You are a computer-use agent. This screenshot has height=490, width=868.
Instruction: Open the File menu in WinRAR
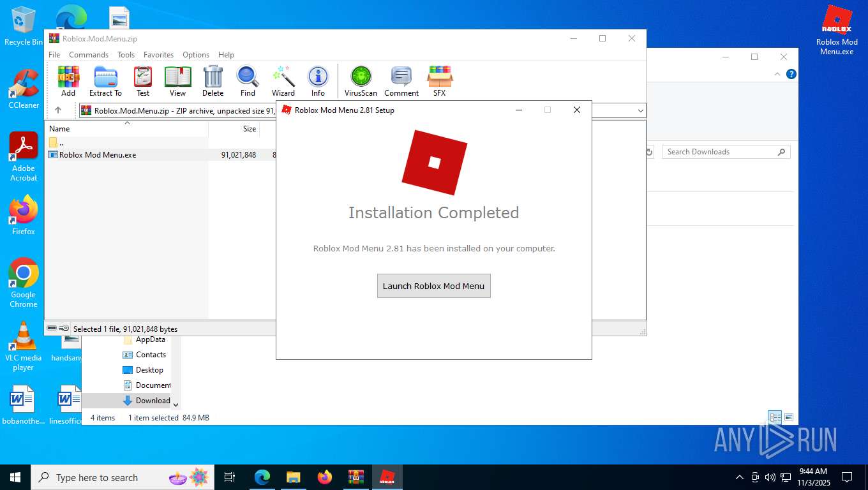(x=54, y=55)
